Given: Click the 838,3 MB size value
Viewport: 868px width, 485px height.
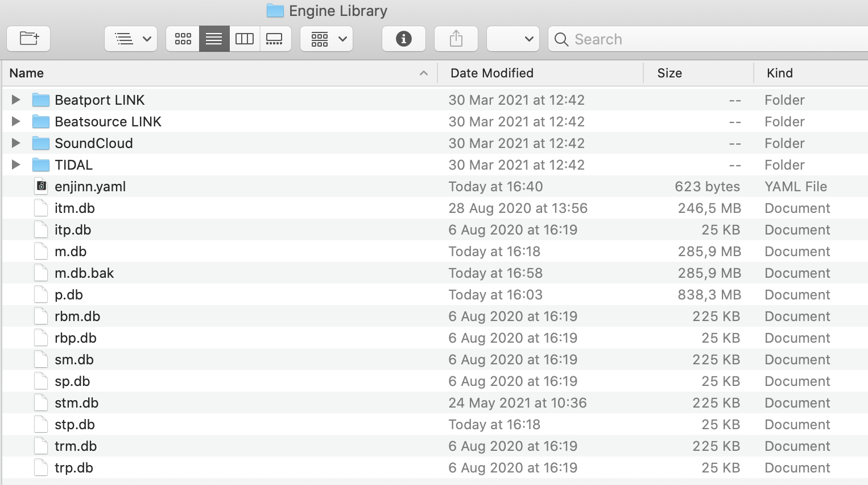Looking at the screenshot, I should [709, 295].
